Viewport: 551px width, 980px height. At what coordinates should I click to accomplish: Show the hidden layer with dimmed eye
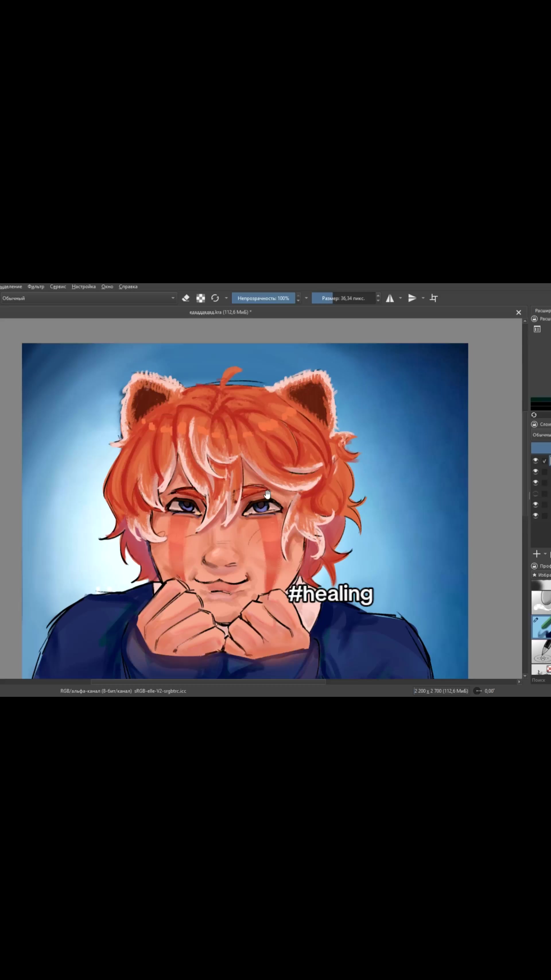[x=536, y=494]
